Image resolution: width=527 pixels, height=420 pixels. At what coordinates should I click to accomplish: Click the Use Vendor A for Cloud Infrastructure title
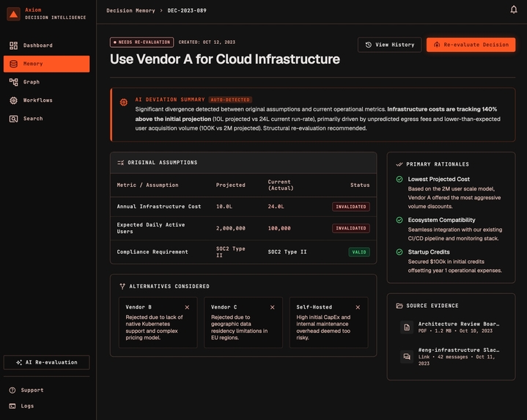[225, 59]
